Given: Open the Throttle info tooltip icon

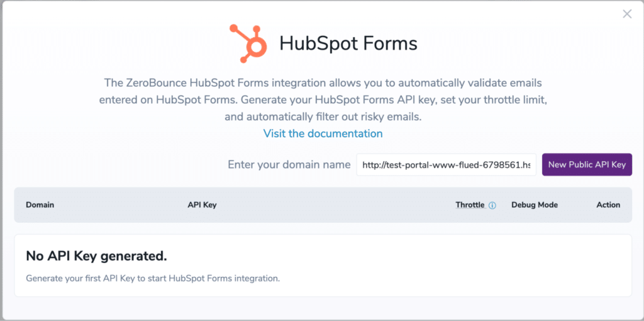Looking at the screenshot, I should tap(492, 205).
